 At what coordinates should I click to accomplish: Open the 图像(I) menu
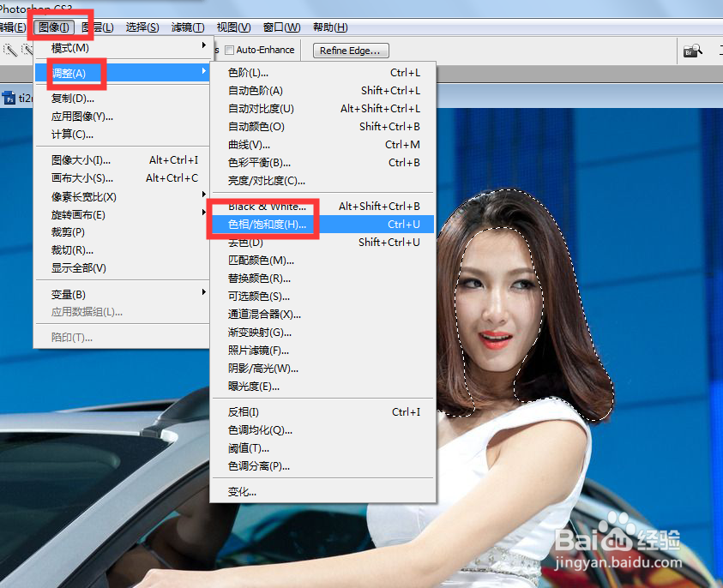[53, 27]
